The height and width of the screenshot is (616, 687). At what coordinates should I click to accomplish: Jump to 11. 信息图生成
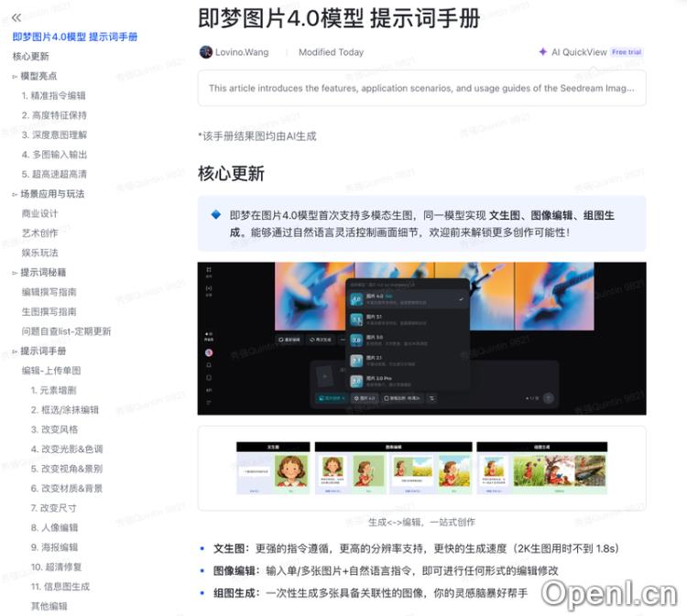pos(60,587)
